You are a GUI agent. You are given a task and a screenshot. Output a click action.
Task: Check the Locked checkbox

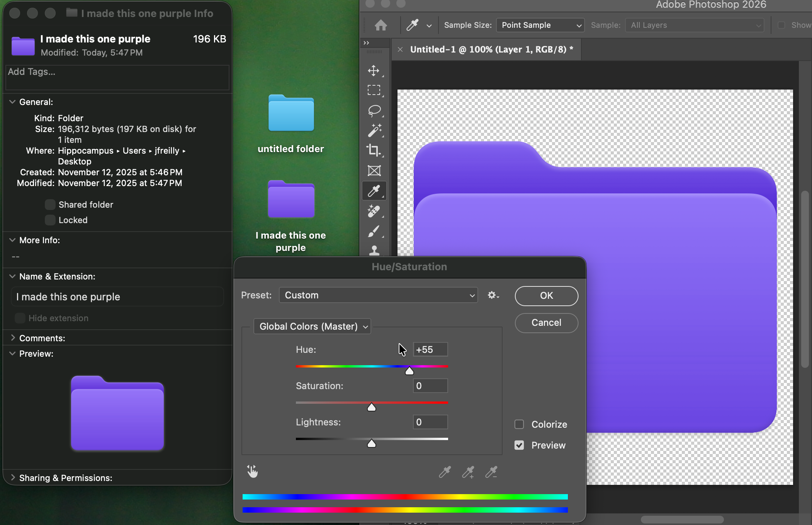pos(50,220)
